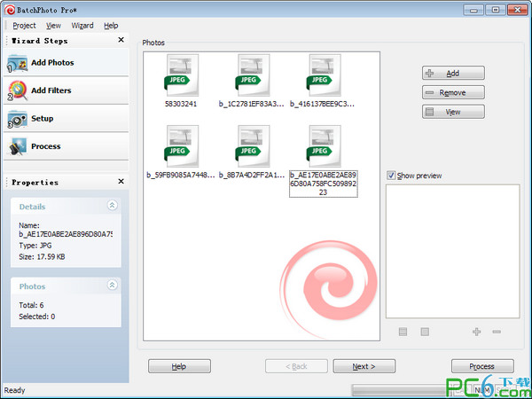
Task: Click the Add photos button
Action: point(453,73)
